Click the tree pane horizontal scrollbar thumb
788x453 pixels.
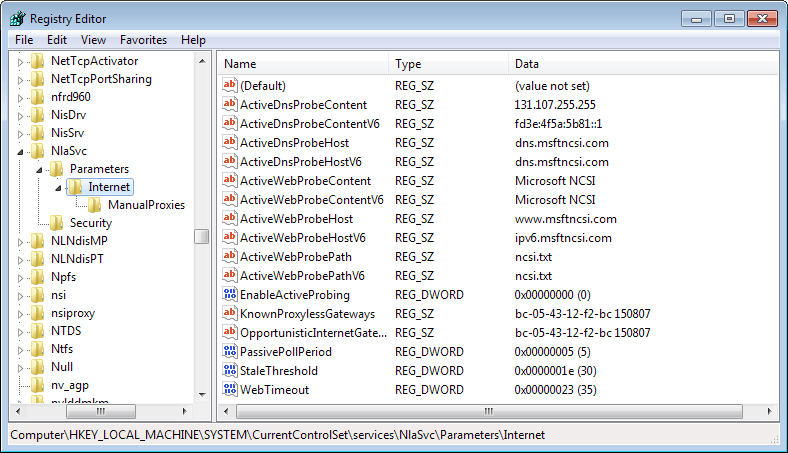click(x=101, y=411)
